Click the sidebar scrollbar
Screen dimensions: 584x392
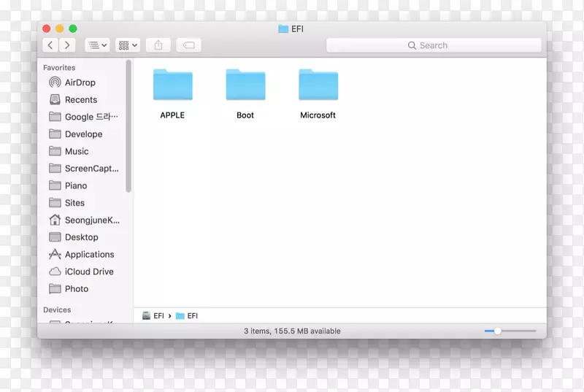[128, 126]
